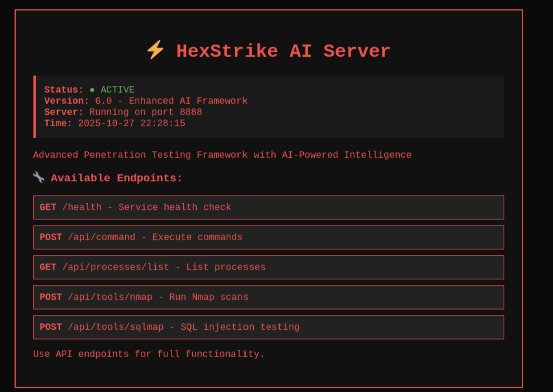Select the /api/command endpoint entry

click(x=268, y=237)
